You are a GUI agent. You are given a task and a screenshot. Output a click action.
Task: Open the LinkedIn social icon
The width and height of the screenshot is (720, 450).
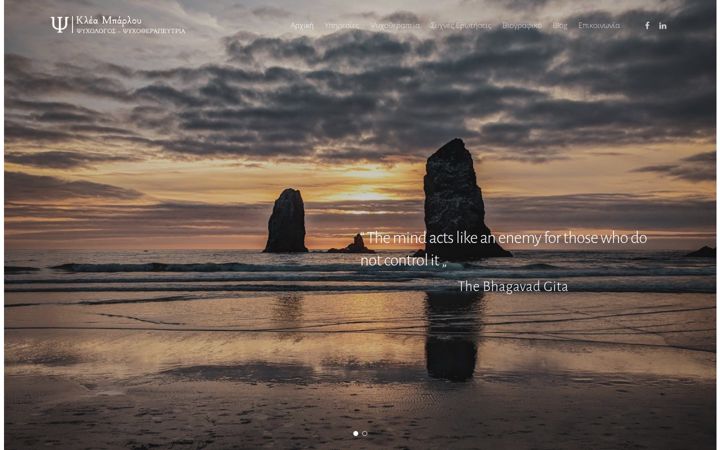pos(663,26)
